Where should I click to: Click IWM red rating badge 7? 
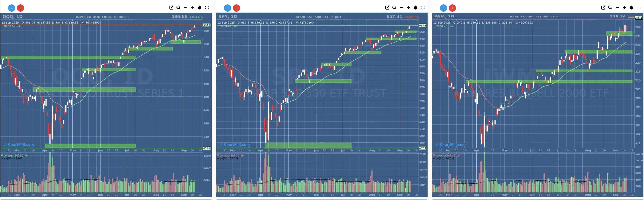click(x=452, y=8)
